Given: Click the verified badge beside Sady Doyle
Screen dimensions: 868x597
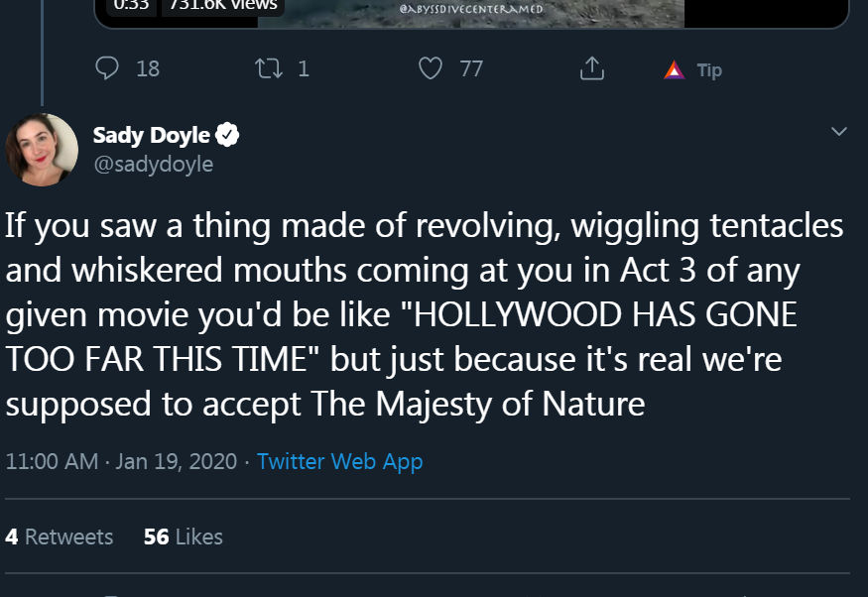Looking at the screenshot, I should click(227, 135).
